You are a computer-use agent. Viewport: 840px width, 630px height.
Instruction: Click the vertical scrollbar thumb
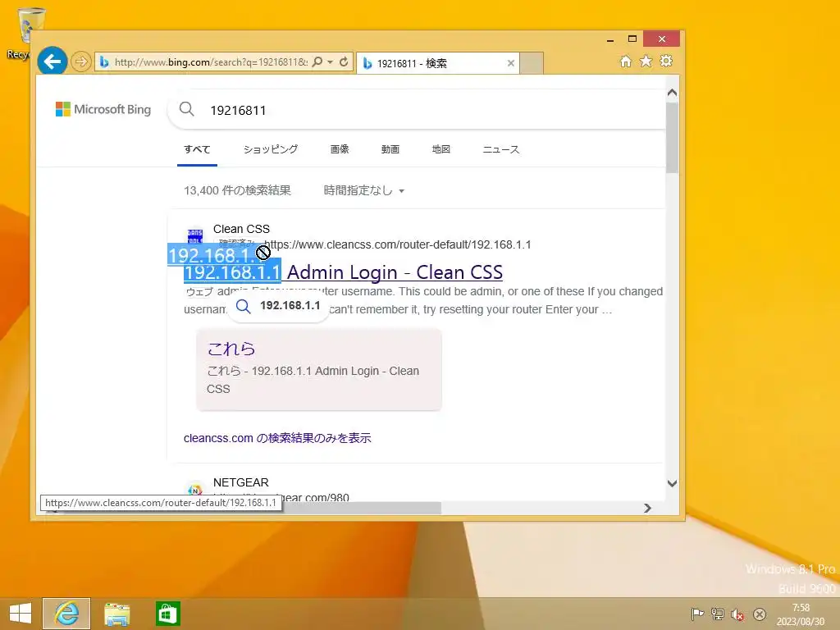click(673, 138)
